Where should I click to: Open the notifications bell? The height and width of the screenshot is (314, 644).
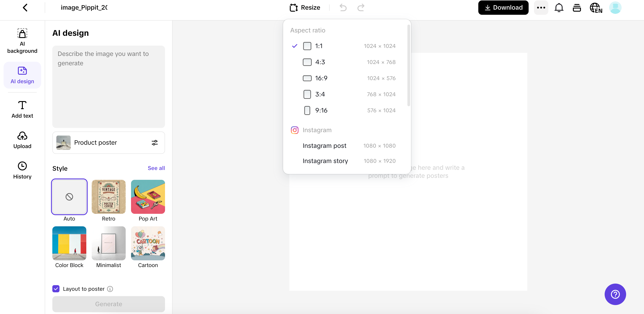coord(559,8)
